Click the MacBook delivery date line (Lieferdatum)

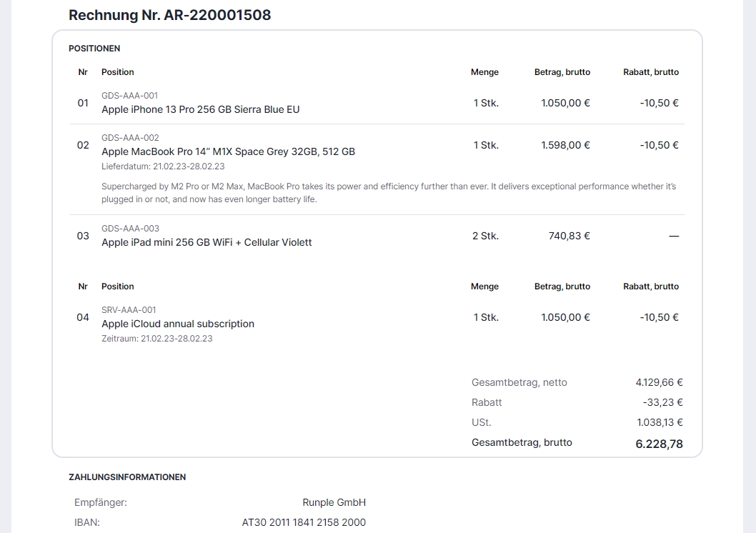coord(163,166)
